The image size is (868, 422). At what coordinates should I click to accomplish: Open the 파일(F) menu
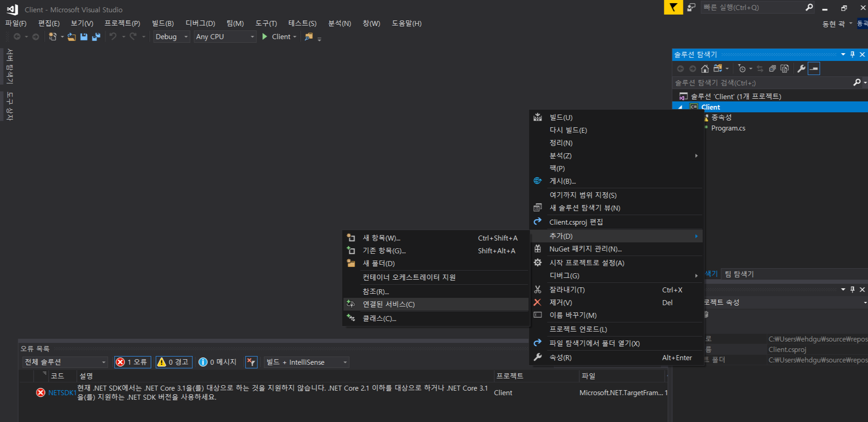pyautogui.click(x=16, y=23)
